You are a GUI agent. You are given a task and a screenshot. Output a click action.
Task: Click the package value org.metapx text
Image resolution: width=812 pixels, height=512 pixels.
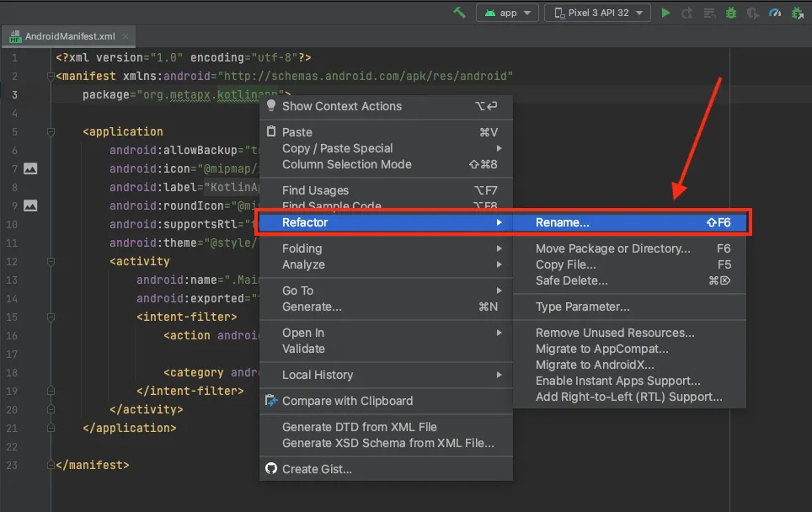pos(177,95)
